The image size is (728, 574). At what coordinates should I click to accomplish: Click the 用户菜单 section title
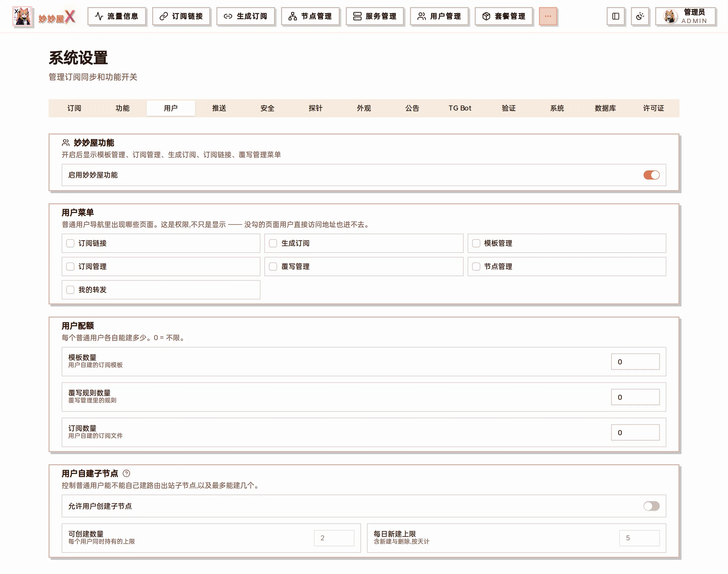point(78,212)
